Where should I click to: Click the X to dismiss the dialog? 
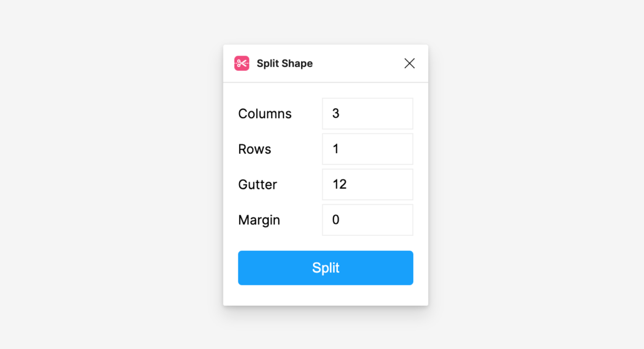point(409,63)
